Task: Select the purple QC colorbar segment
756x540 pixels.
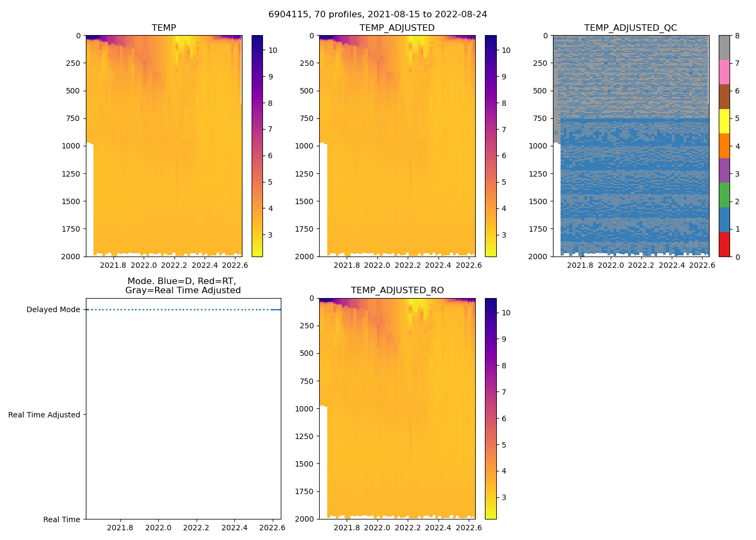Action: tap(724, 170)
